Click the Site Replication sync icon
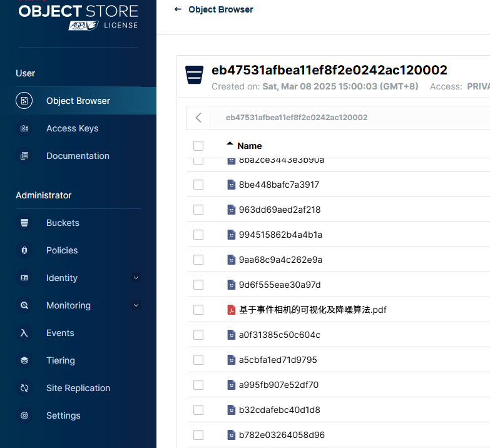490x448 pixels. click(x=24, y=388)
